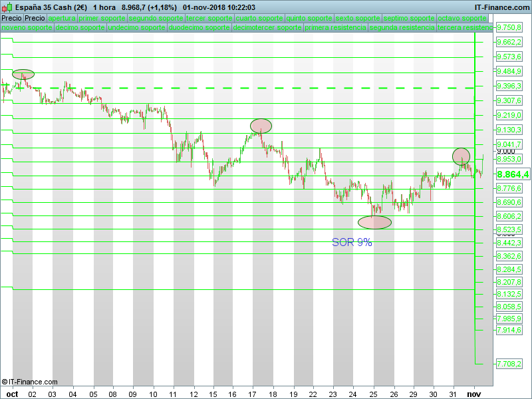Open the IT-Finance.com link in title bar
The height and width of the screenshot is (399, 532).
click(502, 7)
